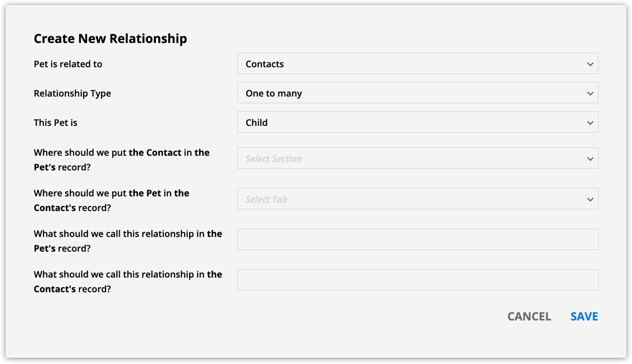Viewport: 632px width, 364px height.
Task: Click the Where should we put the Pet label
Action: pyautogui.click(x=111, y=200)
